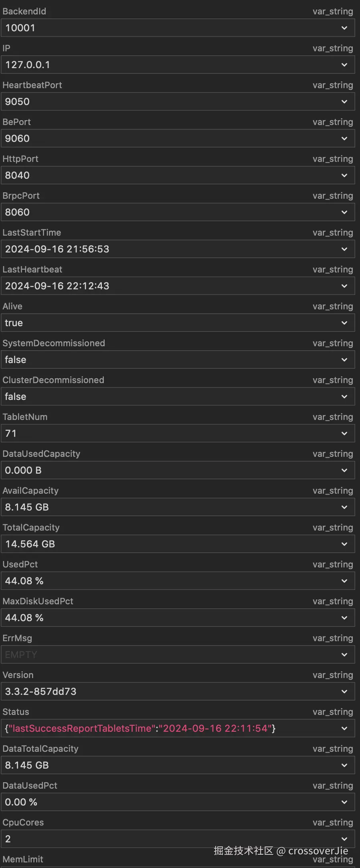This screenshot has height=868, width=360.
Task: Click the BePort 9060 chevron icon
Action: (x=344, y=139)
